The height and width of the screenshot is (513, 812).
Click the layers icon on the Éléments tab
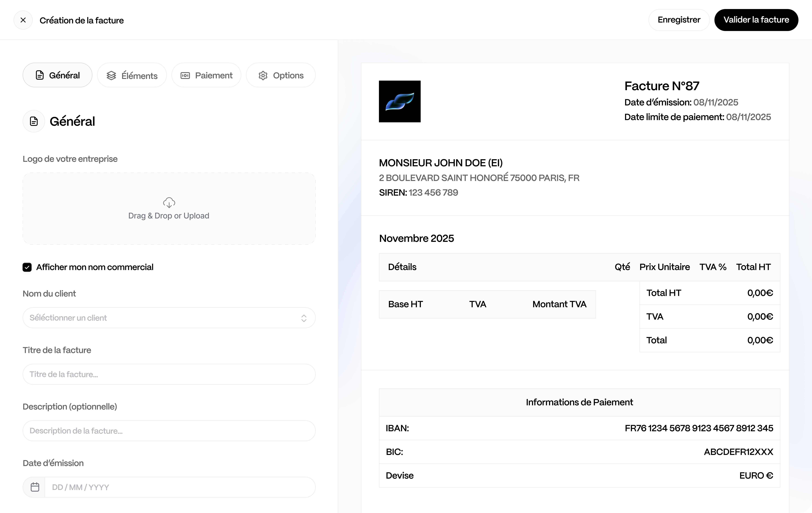click(111, 76)
